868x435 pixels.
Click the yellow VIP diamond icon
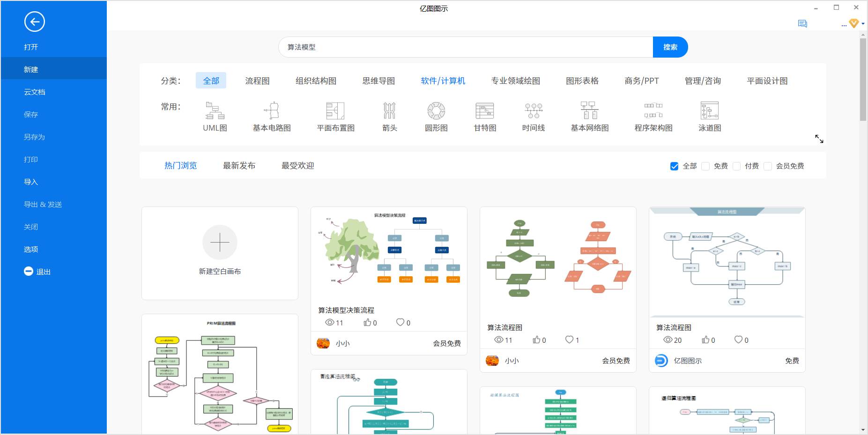[x=854, y=23]
